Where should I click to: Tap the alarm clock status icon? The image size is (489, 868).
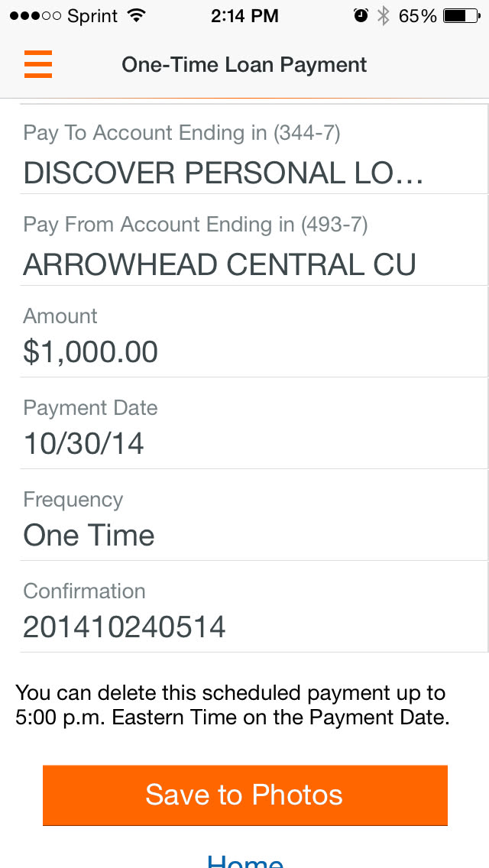coord(361,15)
